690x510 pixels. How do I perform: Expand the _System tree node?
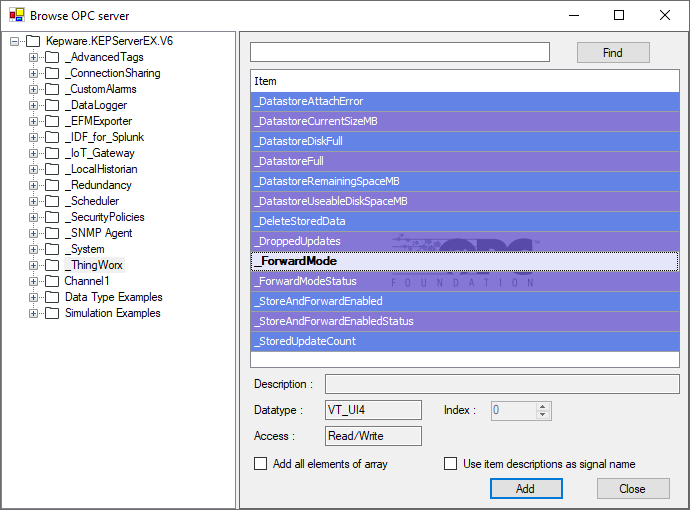tap(33, 249)
